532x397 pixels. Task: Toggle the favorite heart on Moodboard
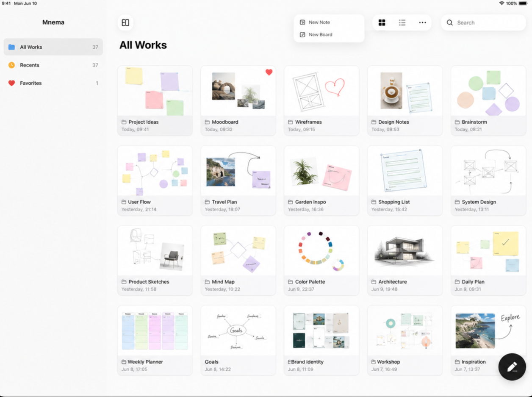(269, 72)
